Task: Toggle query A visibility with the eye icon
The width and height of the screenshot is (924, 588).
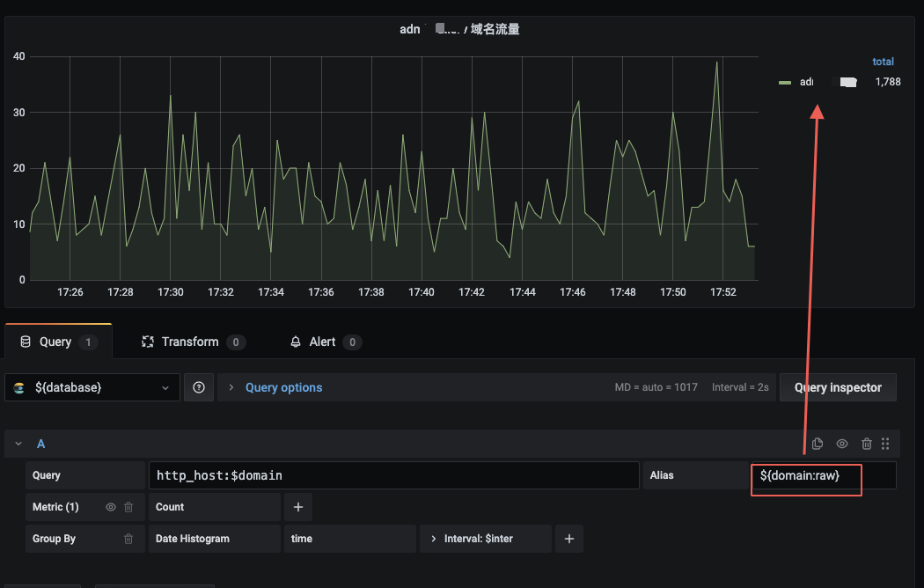Action: pos(841,444)
